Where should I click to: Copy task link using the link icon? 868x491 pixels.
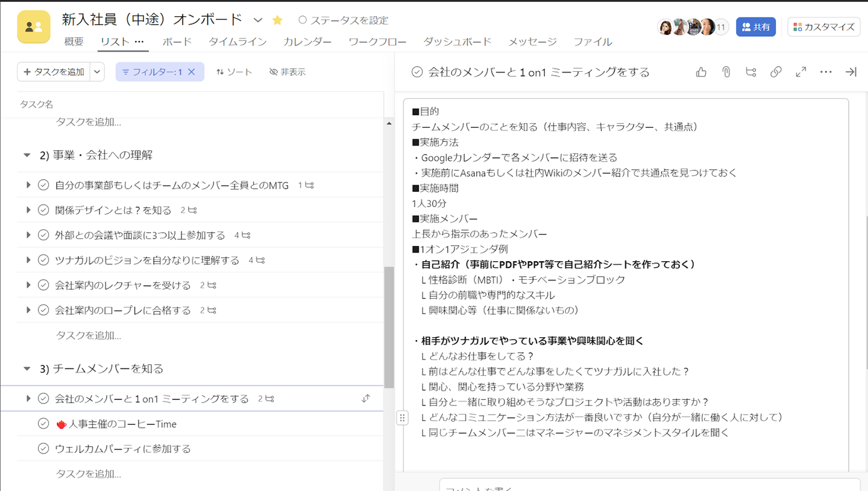coord(776,72)
